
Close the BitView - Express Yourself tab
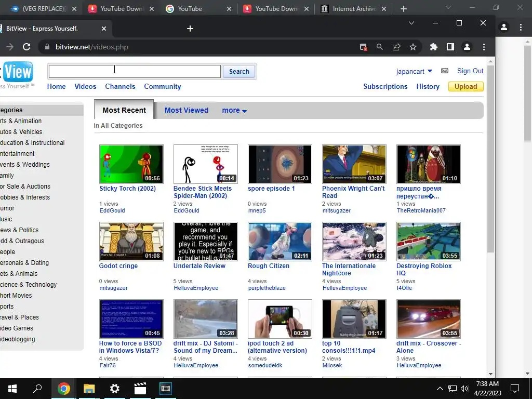104,29
